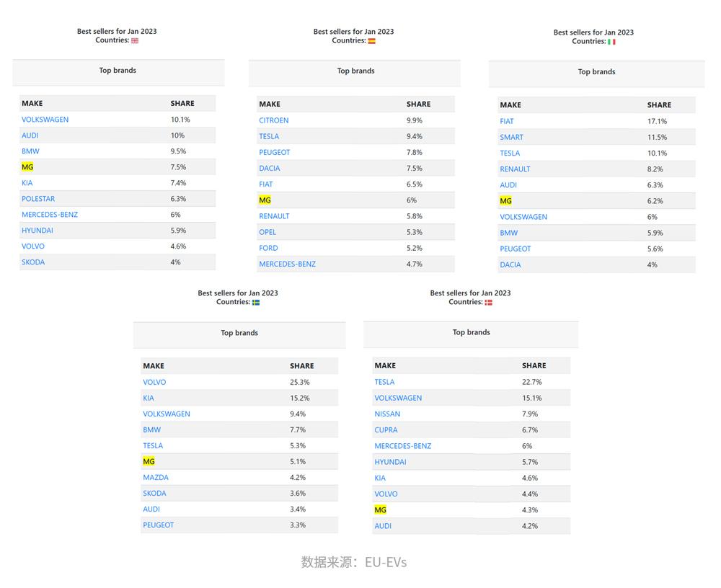Open POLESTAR brand link
721x588 pixels.
pyautogui.click(x=38, y=199)
